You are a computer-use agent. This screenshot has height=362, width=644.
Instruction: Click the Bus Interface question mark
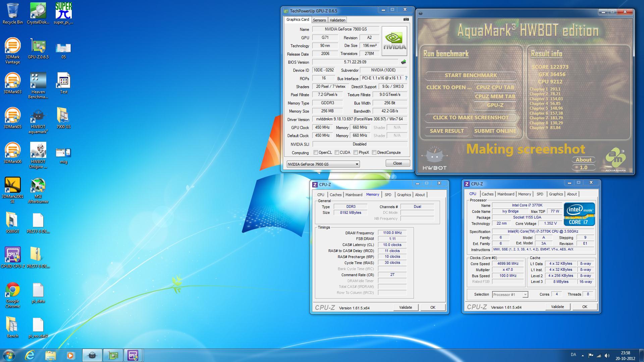point(406,78)
